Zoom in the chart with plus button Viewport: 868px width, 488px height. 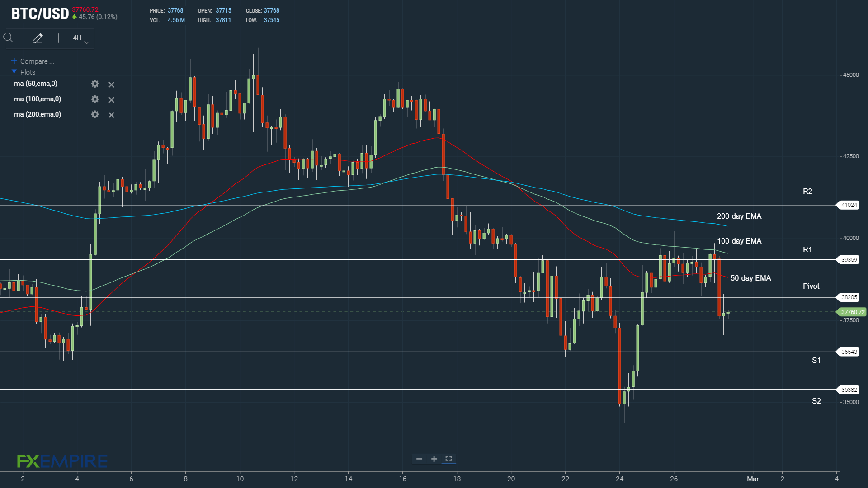434,459
